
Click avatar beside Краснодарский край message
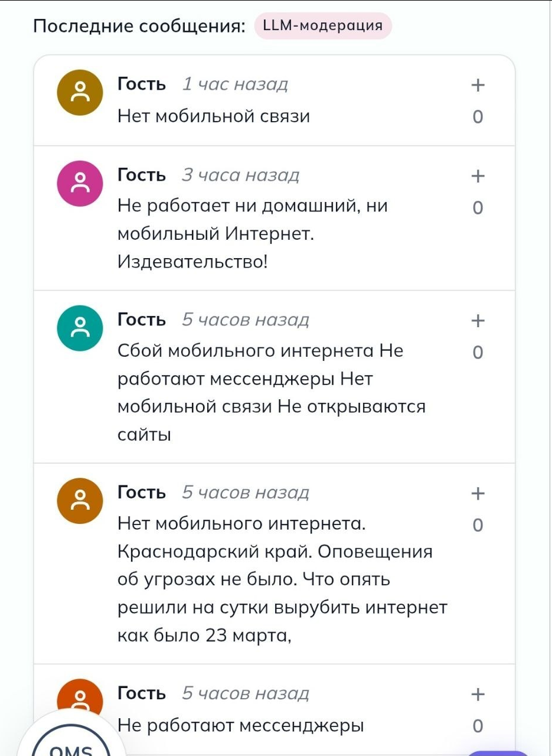[80, 501]
